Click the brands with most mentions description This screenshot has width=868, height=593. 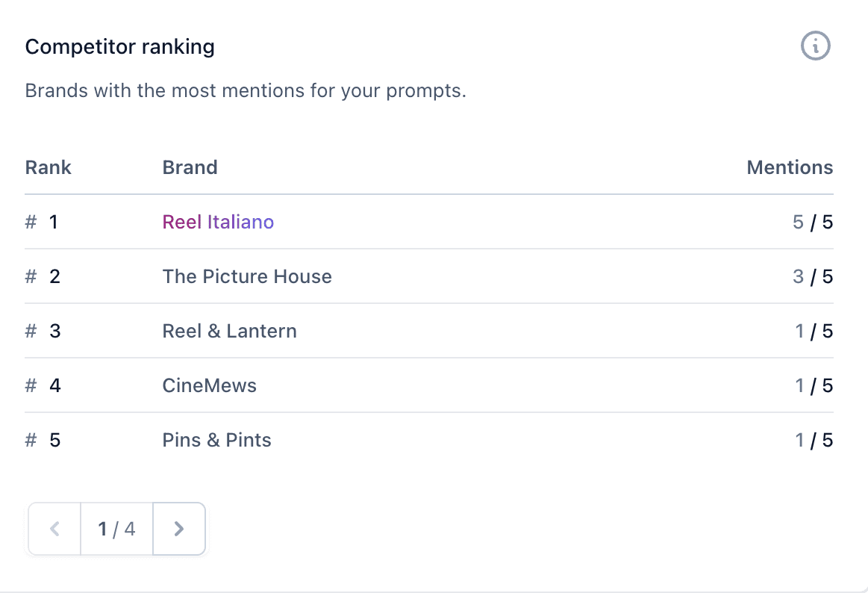246,91
